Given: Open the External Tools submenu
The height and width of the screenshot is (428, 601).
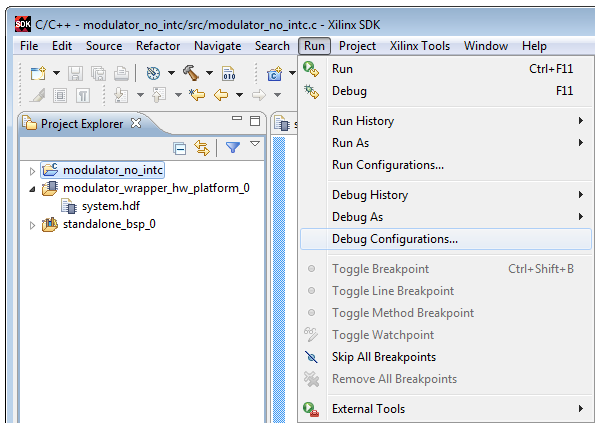Looking at the screenshot, I should coord(446,409).
